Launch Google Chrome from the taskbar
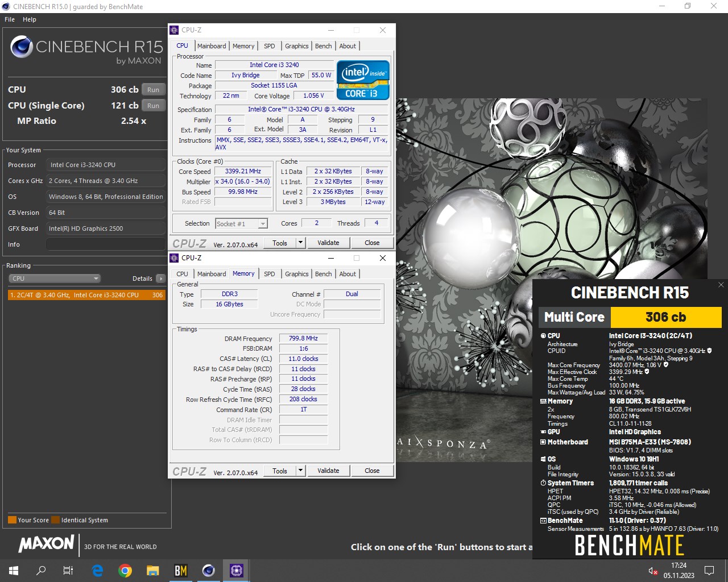Image resolution: width=728 pixels, height=582 pixels. point(125,571)
